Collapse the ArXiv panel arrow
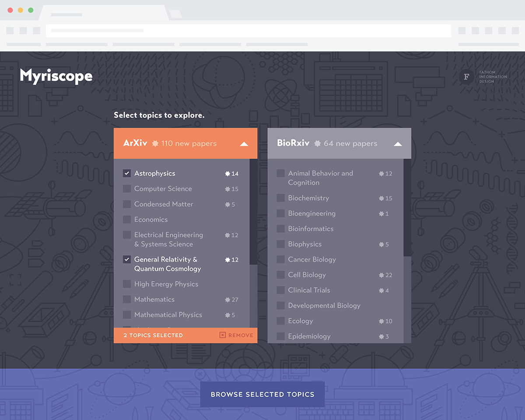Image resolution: width=525 pixels, height=420 pixels. (244, 143)
